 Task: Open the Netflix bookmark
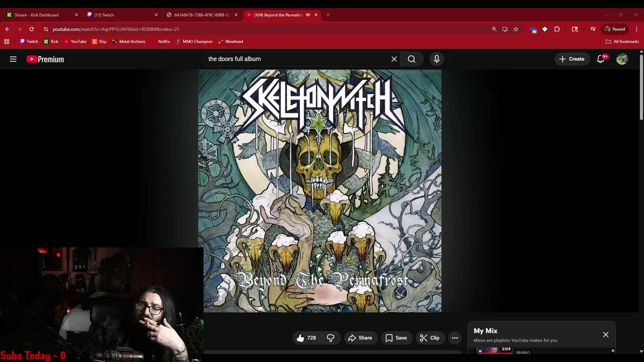pos(161,42)
